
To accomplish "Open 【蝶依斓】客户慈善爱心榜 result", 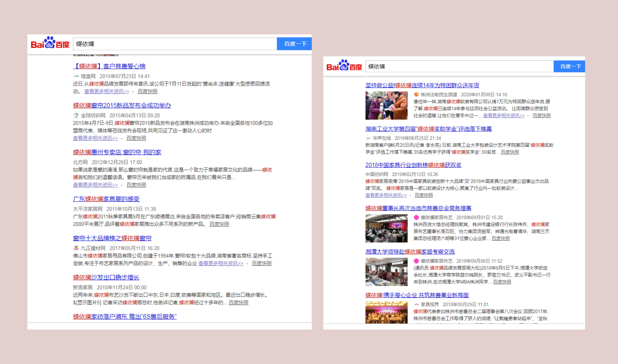I will (x=109, y=66).
